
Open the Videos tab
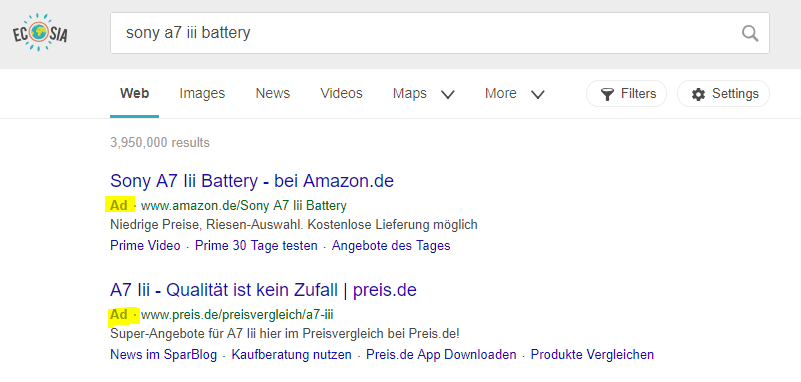pos(341,93)
